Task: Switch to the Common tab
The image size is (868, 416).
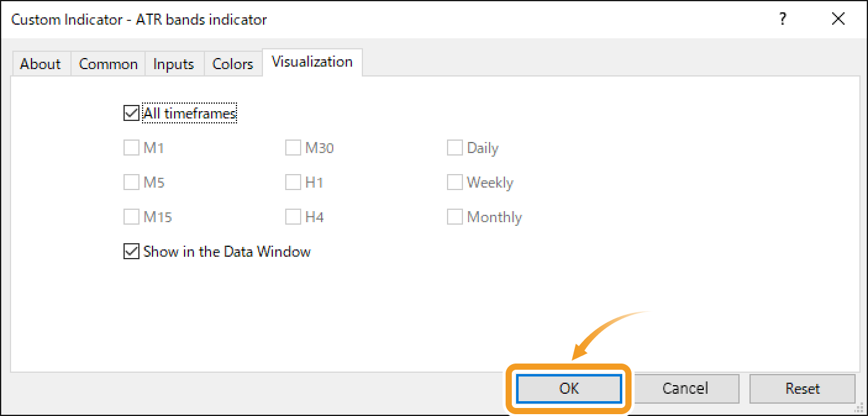Action: 108,64
